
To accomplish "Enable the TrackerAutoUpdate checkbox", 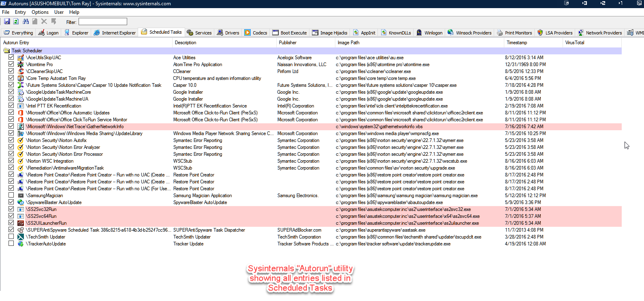I will [11, 243].
